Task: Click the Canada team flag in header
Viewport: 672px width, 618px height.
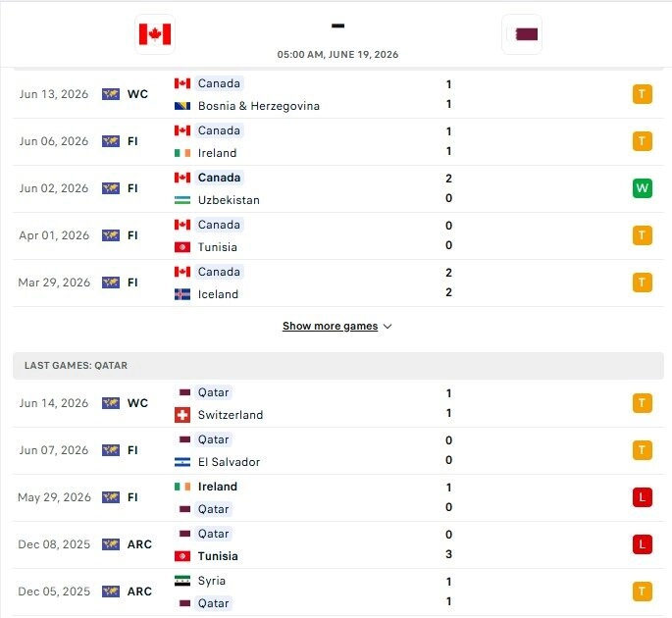Action: (x=155, y=34)
